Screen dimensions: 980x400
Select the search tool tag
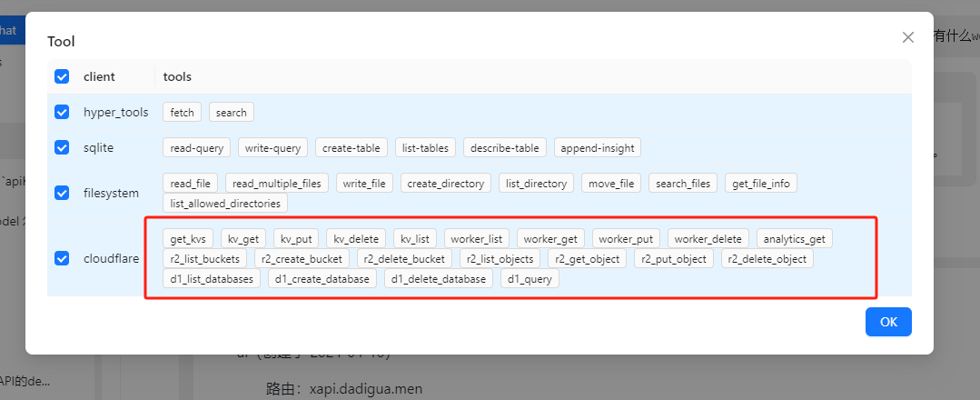pyautogui.click(x=232, y=113)
